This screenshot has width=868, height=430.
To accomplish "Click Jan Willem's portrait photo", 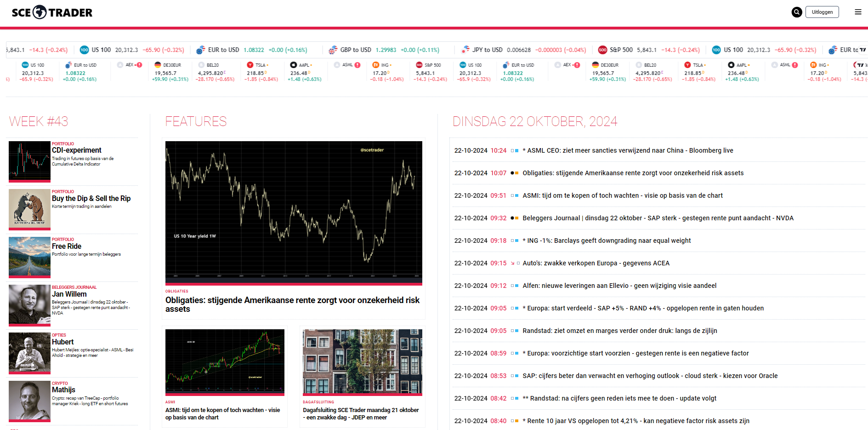I will tap(29, 304).
